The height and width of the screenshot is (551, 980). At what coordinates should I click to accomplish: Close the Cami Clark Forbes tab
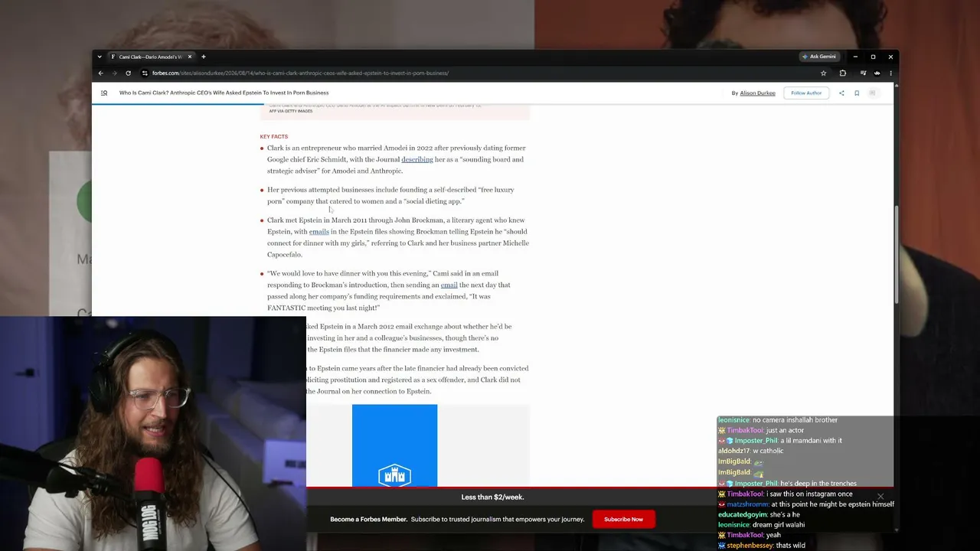[190, 57]
